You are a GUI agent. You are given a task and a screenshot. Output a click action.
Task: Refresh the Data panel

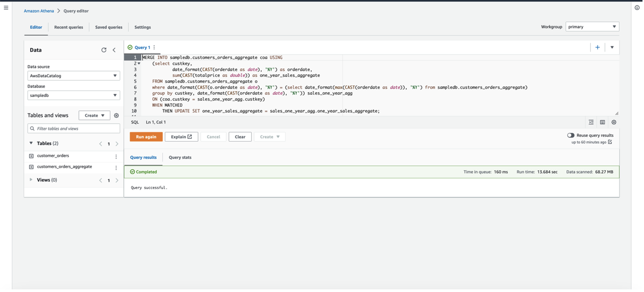[104, 50]
